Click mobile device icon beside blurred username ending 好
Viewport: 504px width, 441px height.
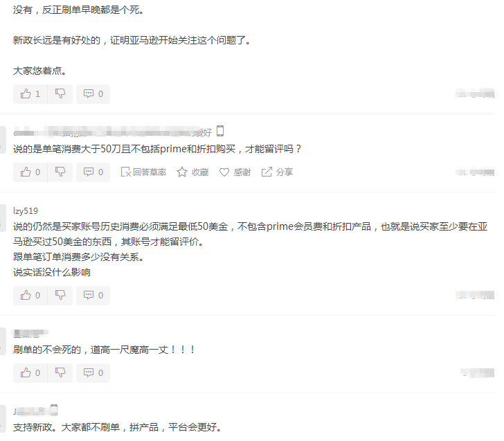pos(220,131)
